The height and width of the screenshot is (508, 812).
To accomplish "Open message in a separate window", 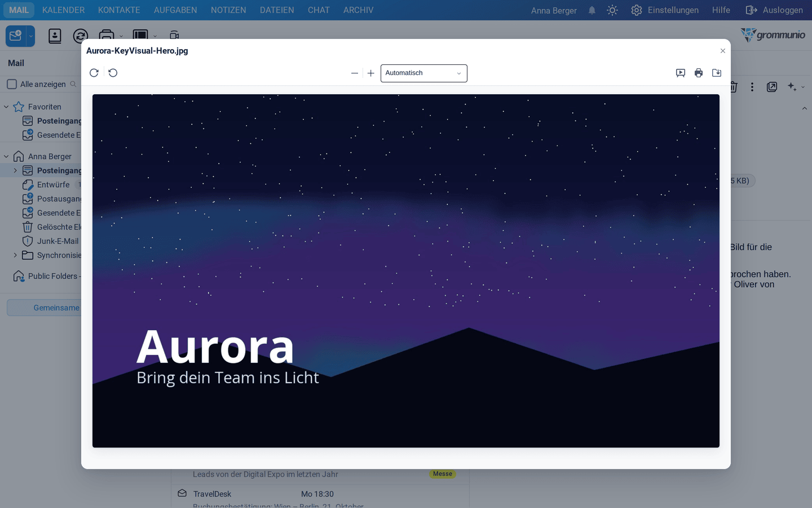I will pos(772,87).
